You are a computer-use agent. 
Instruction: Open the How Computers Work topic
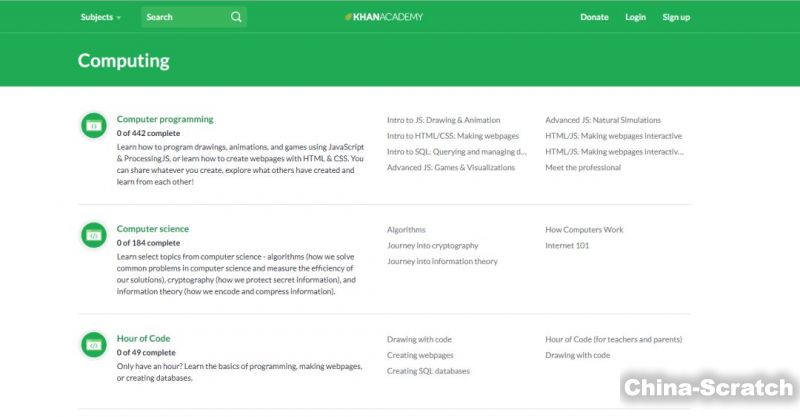[x=584, y=229]
